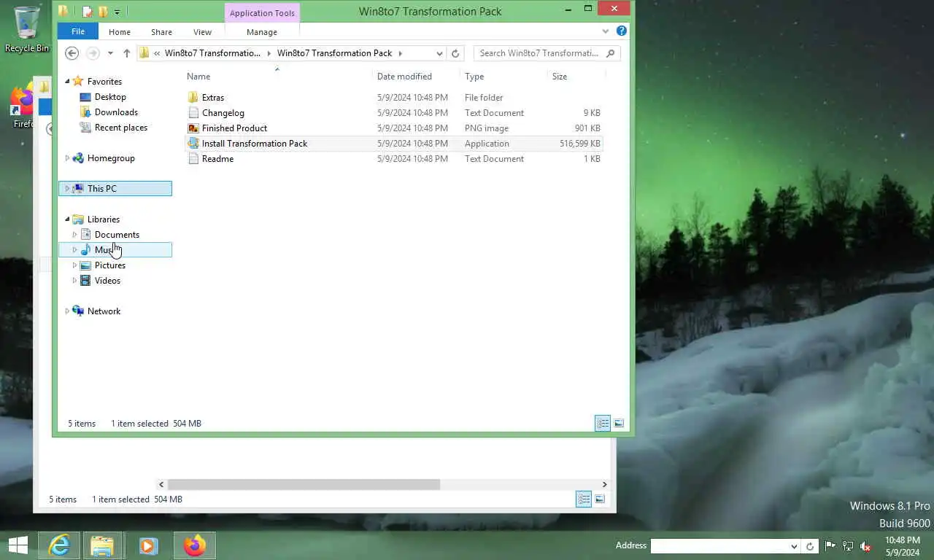Click New Folder icon in Quick Access Toolbar
Screen dimensions: 934x560
click(x=103, y=12)
